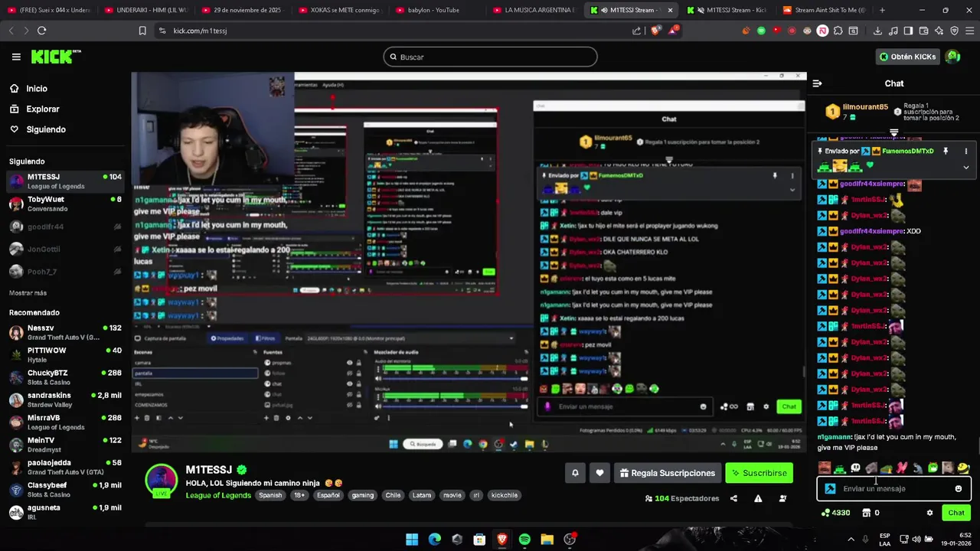Insert the skull emote from quick emotes
The image size is (980, 551).
[855, 468]
